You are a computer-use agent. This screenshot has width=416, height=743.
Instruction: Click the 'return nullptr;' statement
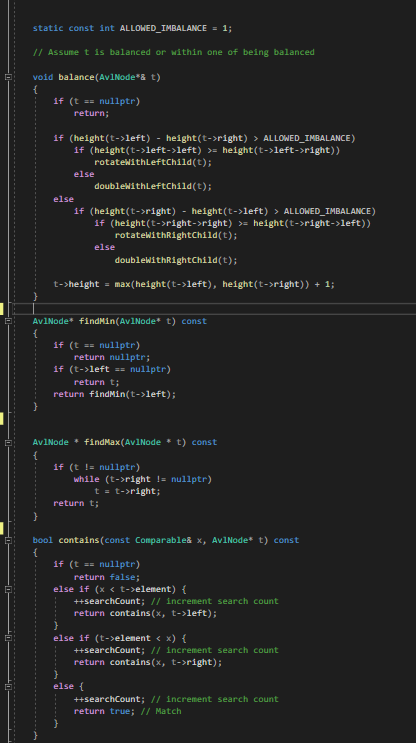tap(112, 357)
